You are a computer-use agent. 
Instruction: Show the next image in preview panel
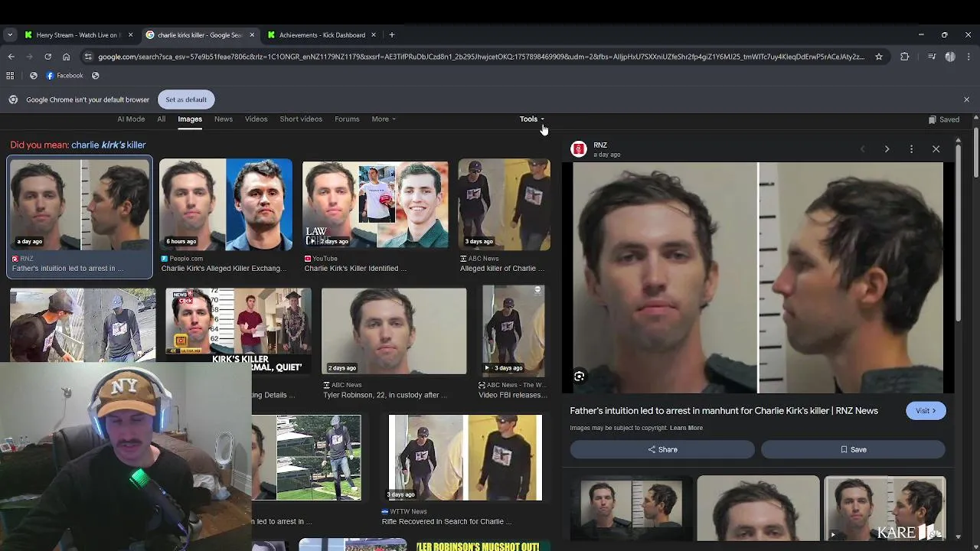pyautogui.click(x=887, y=149)
